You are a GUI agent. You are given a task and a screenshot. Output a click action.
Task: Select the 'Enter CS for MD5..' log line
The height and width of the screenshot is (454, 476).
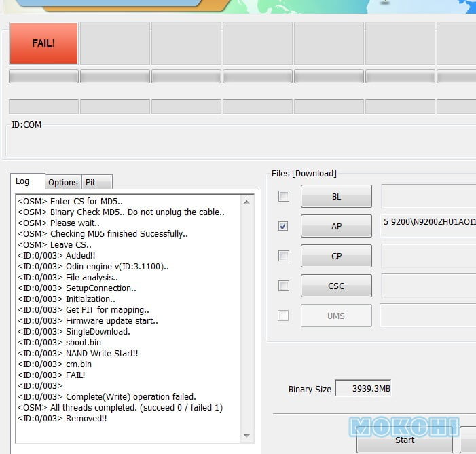(x=70, y=201)
